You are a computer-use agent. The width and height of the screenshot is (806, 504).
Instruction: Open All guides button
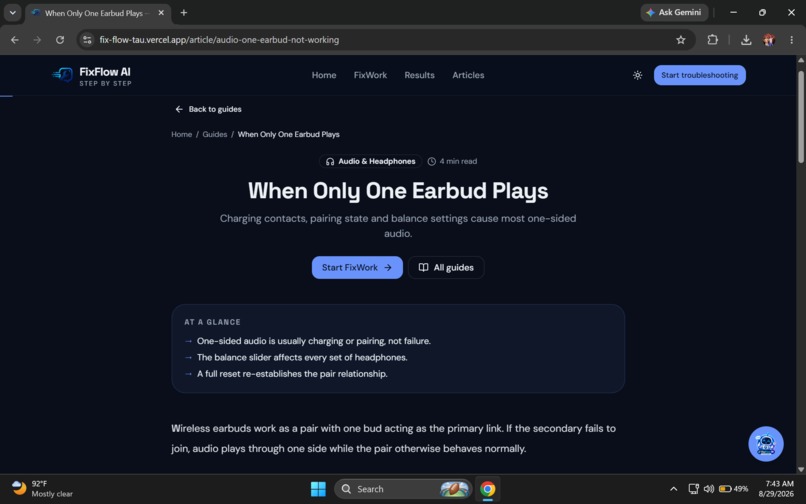446,267
